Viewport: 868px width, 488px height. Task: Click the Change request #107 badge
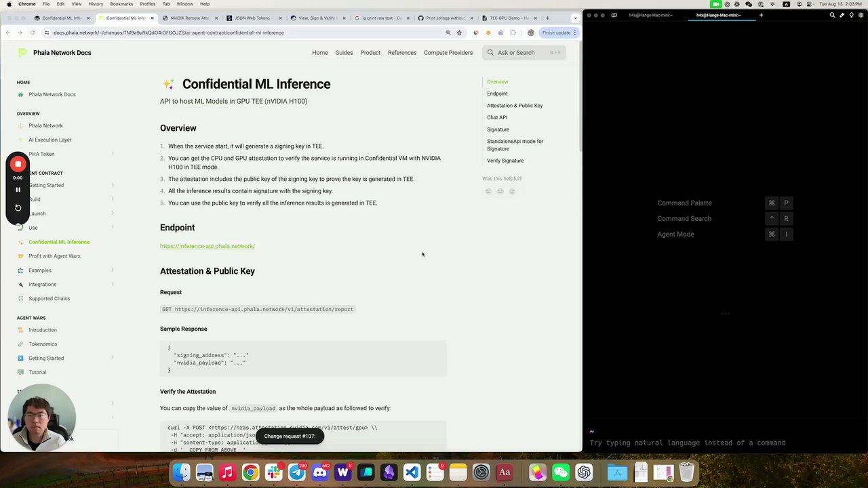290,436
